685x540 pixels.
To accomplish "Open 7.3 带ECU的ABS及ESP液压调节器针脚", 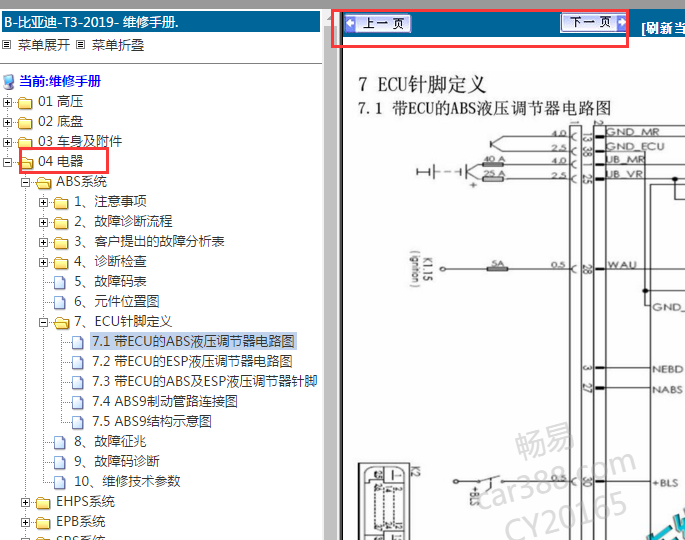I will [x=204, y=381].
